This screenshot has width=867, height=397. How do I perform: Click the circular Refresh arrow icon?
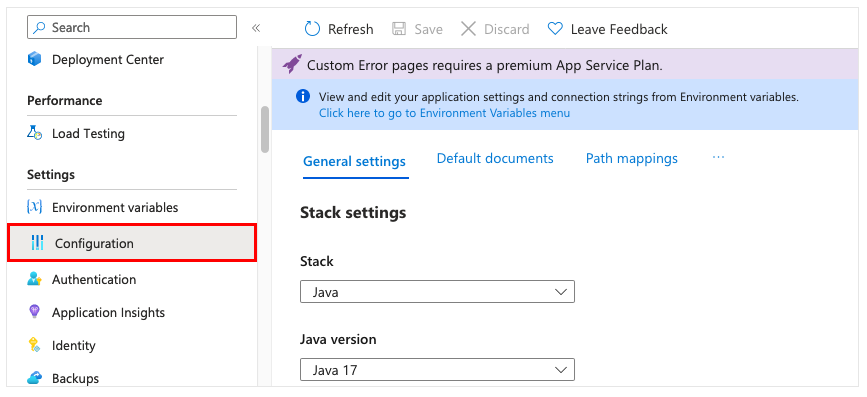coord(312,29)
